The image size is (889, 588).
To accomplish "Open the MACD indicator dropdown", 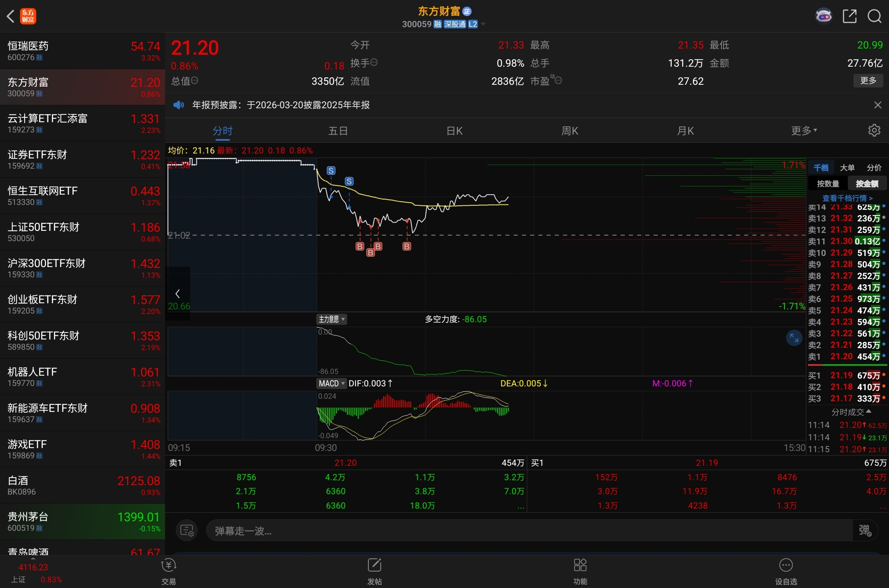I will coord(331,383).
